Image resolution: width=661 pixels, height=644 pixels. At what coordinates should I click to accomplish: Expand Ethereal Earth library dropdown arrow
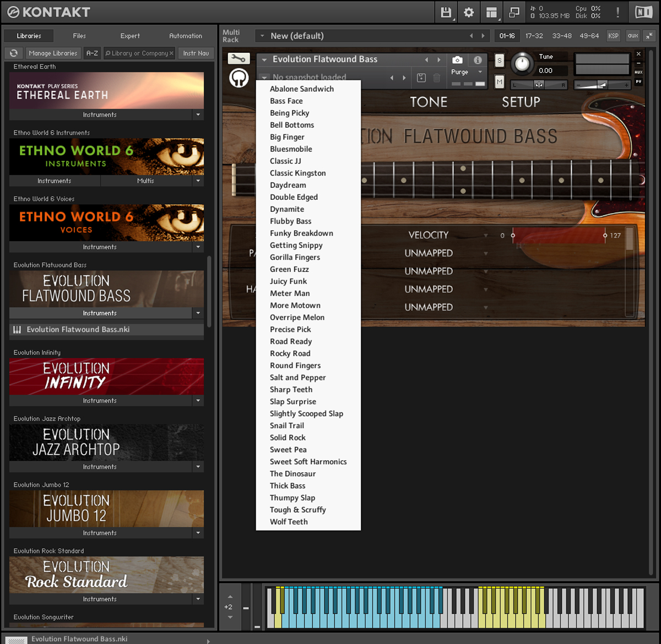[x=198, y=115]
